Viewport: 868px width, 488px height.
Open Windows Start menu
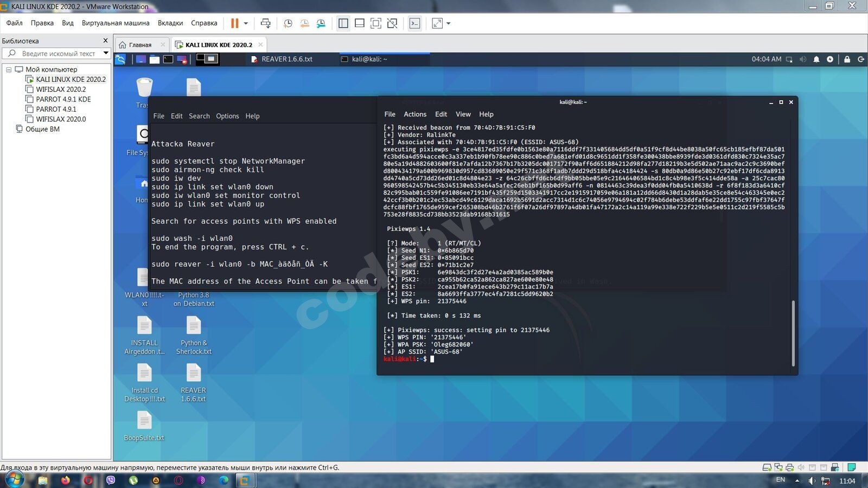tap(14, 480)
